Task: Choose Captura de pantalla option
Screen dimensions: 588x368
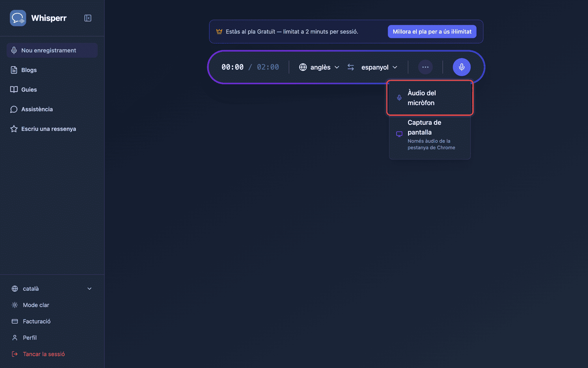Action: click(430, 135)
